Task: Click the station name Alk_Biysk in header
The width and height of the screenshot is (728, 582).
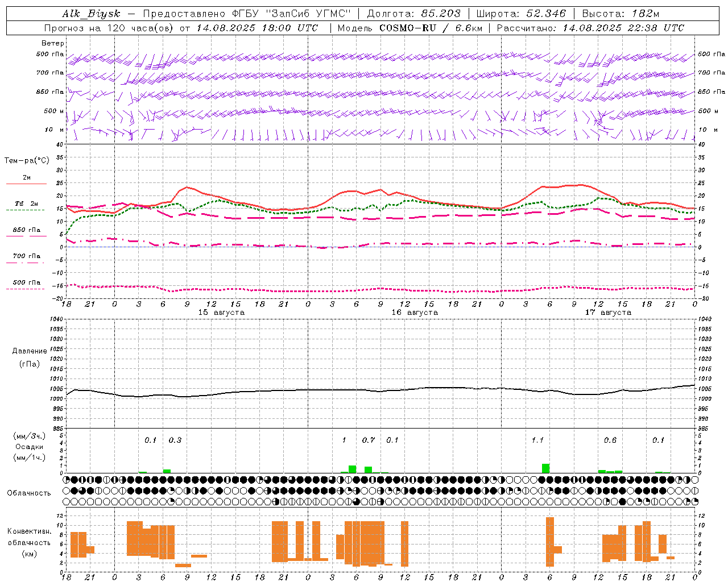Action: (91, 14)
